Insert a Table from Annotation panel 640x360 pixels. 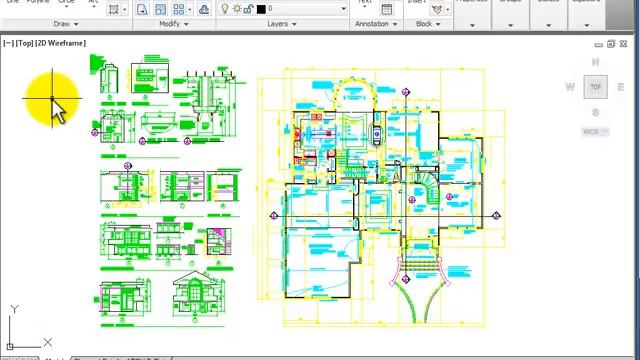point(387,9)
